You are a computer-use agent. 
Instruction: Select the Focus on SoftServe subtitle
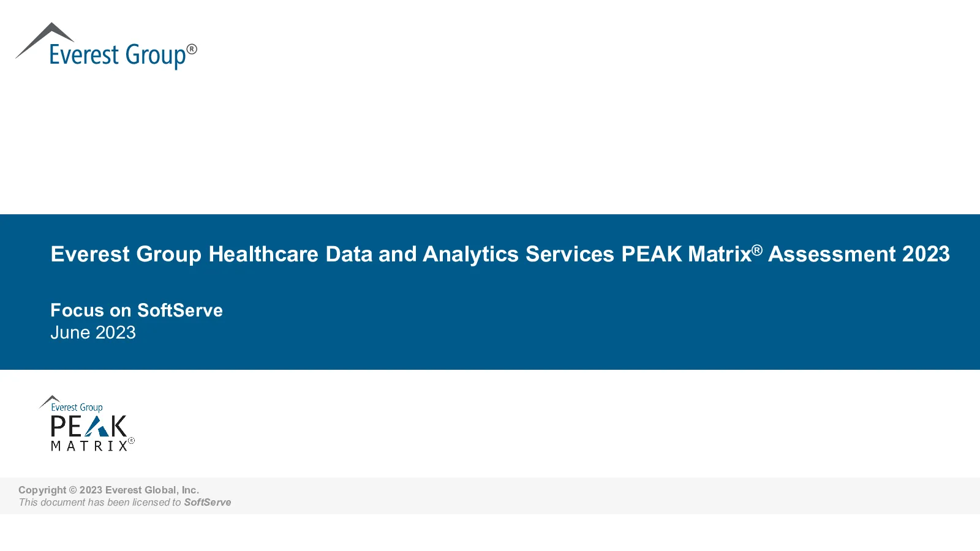point(137,310)
